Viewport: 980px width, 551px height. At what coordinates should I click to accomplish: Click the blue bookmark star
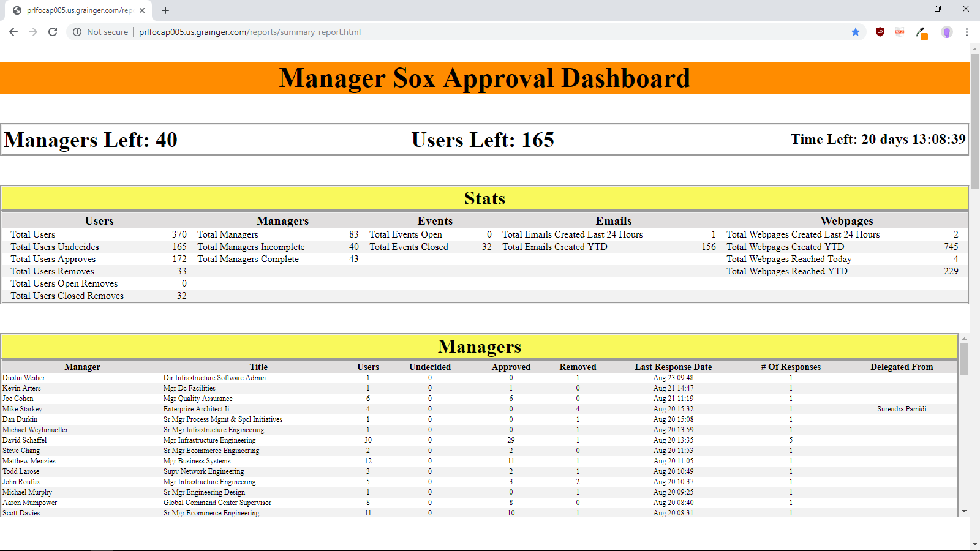[x=856, y=32]
